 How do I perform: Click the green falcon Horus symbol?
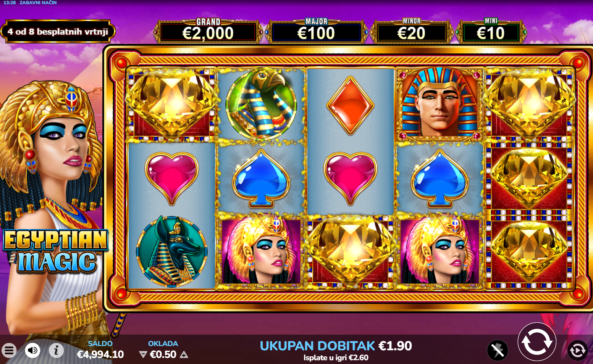[262, 103]
